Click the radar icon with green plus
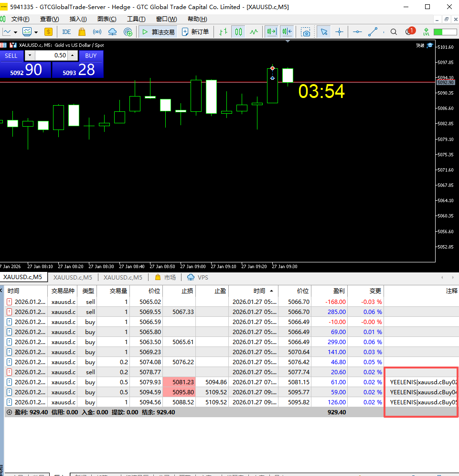Image resolution: width=459 pixels, height=476 pixels. pyautogui.click(x=128, y=32)
